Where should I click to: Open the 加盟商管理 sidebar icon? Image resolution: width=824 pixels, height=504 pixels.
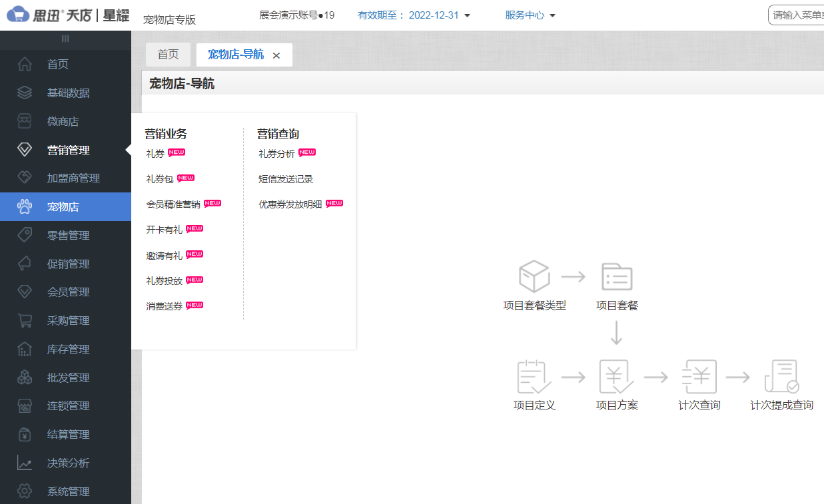click(x=25, y=178)
